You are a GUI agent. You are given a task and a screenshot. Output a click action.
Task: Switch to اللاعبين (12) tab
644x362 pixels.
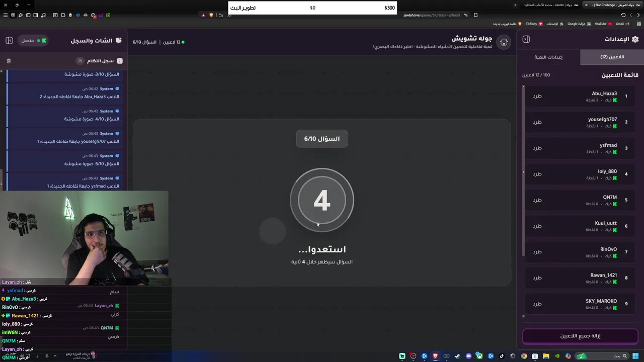(x=612, y=57)
